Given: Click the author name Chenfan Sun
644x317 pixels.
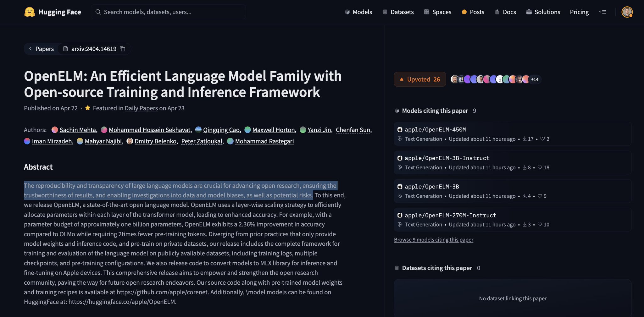Looking at the screenshot, I should 353,130.
